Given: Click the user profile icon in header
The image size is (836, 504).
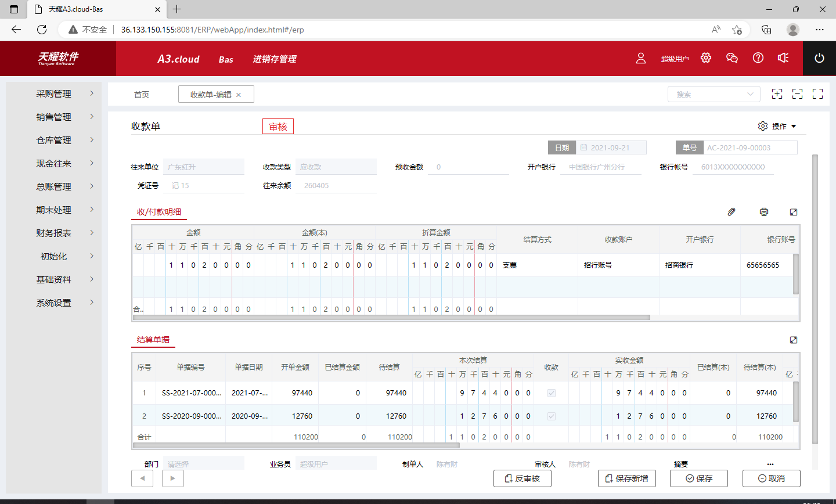Looking at the screenshot, I should [641, 58].
